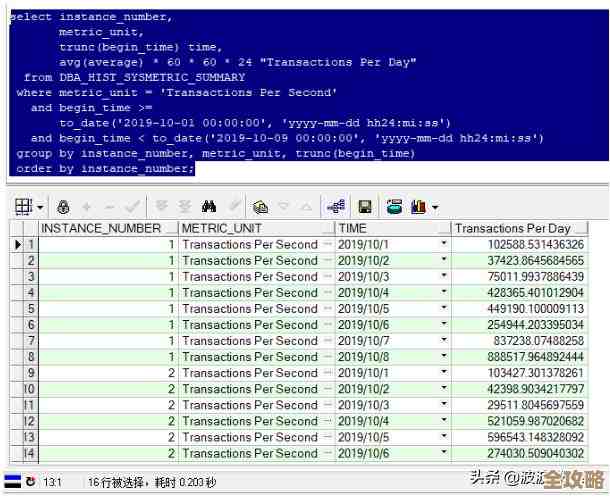This screenshot has height=498, width=610.
Task: Open the grid select-all icon in results toolbar
Action: click(23, 207)
